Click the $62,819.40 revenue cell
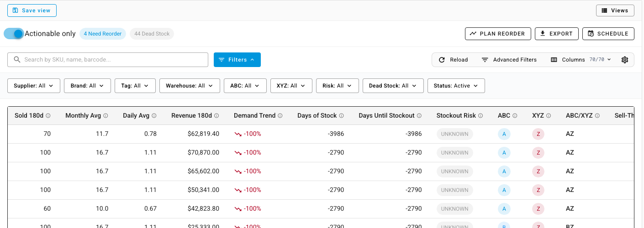Image resolution: width=644 pixels, height=228 pixels. [203, 134]
